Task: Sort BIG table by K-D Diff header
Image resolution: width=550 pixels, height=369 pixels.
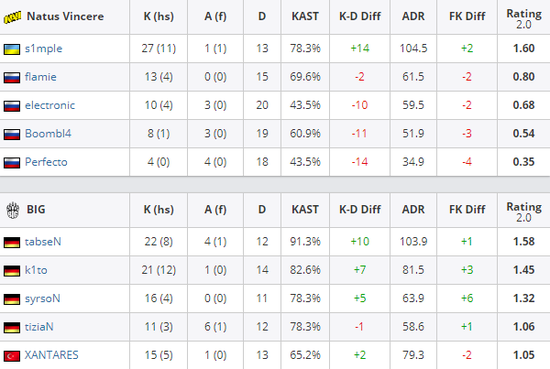Action: 360,209
